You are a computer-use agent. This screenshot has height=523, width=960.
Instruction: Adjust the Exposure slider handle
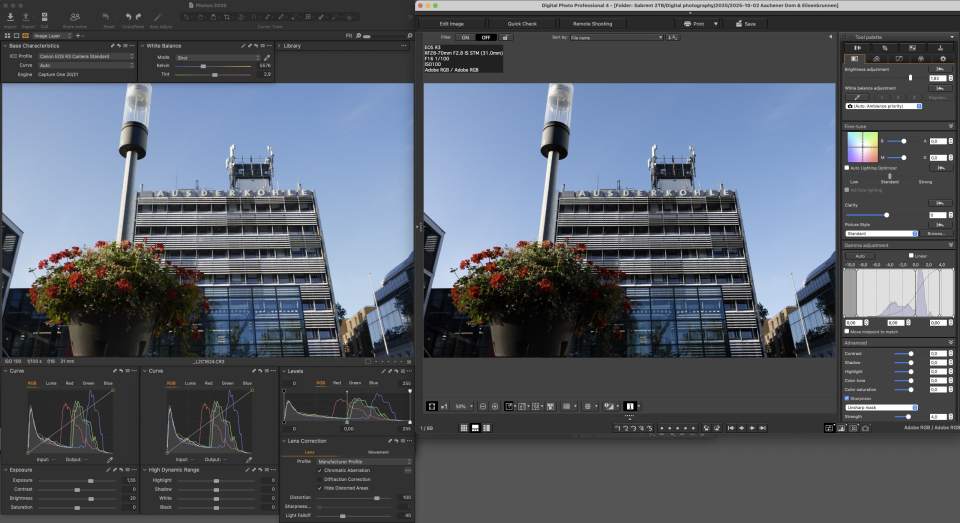pyautogui.click(x=90, y=481)
